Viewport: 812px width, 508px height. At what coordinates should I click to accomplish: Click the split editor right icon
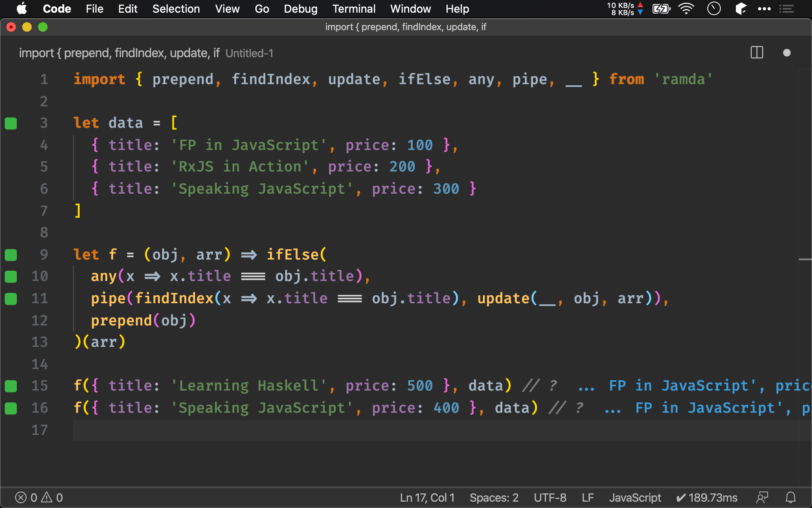[x=757, y=53]
